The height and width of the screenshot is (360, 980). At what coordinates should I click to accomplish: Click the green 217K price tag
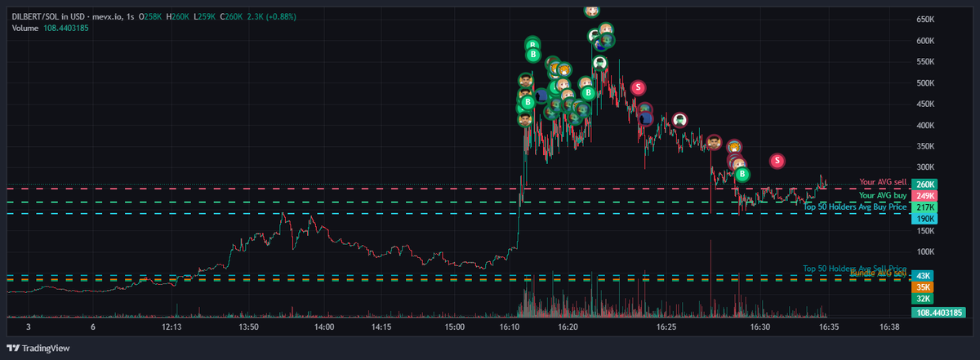coord(924,208)
